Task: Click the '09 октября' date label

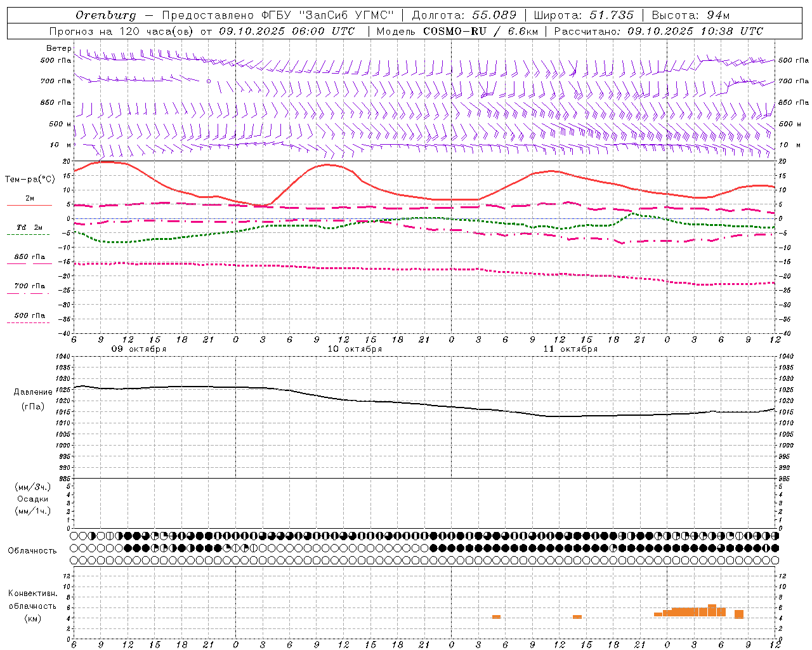Action: (x=139, y=349)
